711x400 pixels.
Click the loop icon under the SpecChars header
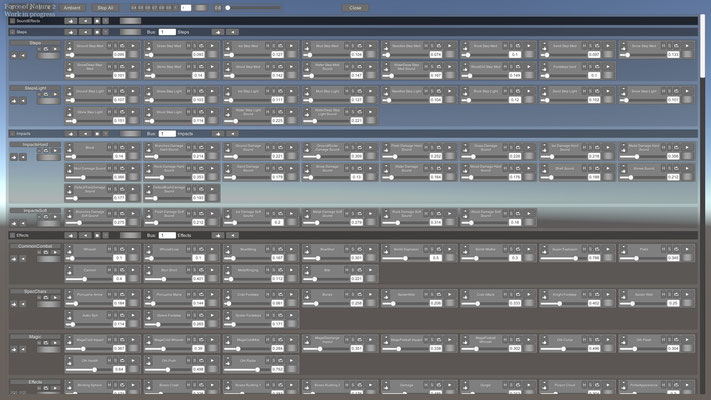[46, 298]
